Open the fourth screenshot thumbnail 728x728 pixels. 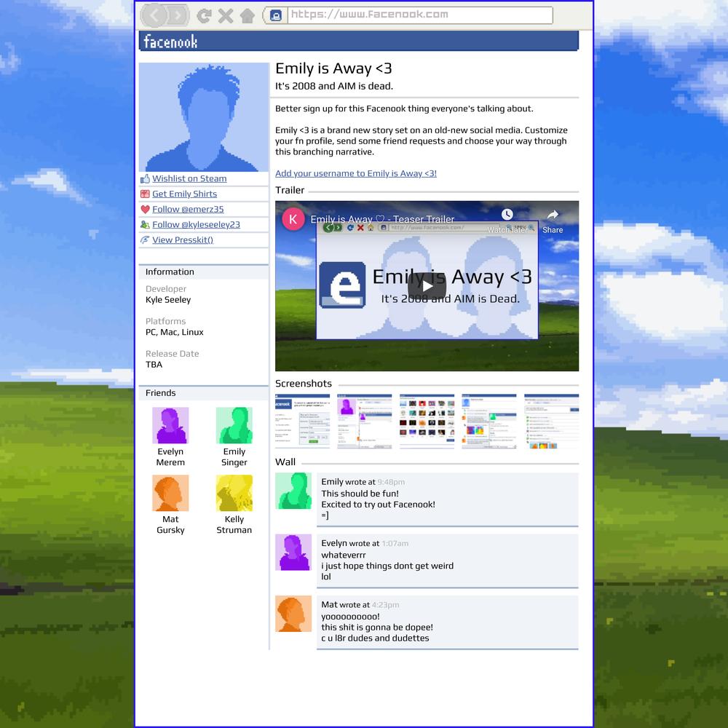pos(489,422)
